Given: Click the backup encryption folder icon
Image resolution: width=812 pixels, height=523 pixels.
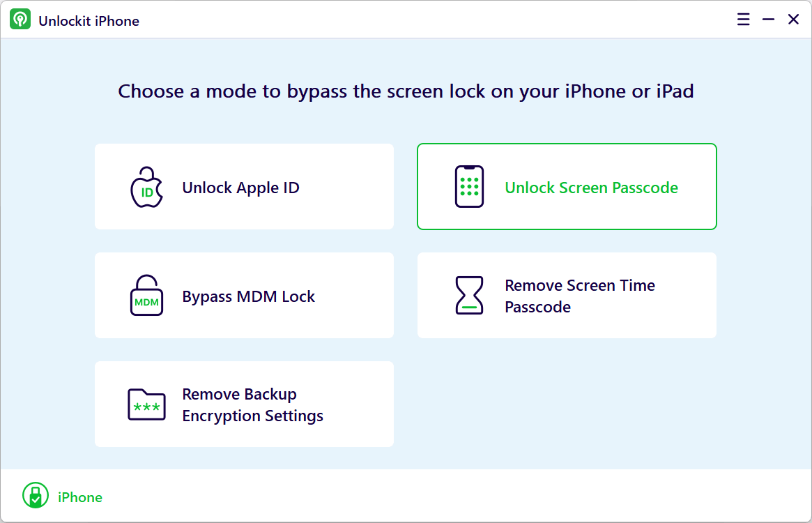Looking at the screenshot, I should (x=146, y=404).
